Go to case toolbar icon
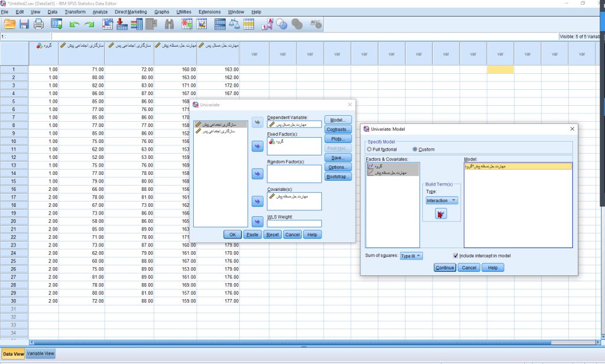 pyautogui.click(x=108, y=24)
